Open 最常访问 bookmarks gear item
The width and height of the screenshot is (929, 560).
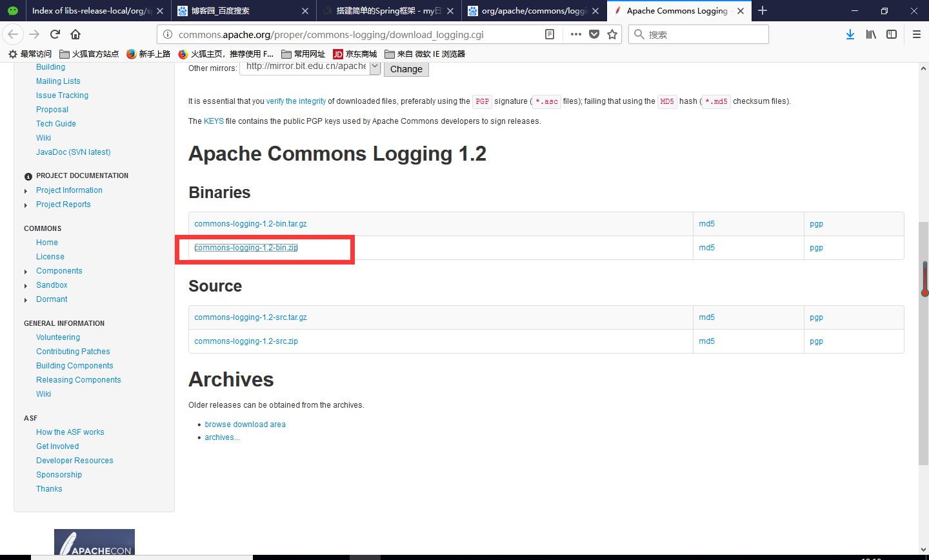coord(30,54)
